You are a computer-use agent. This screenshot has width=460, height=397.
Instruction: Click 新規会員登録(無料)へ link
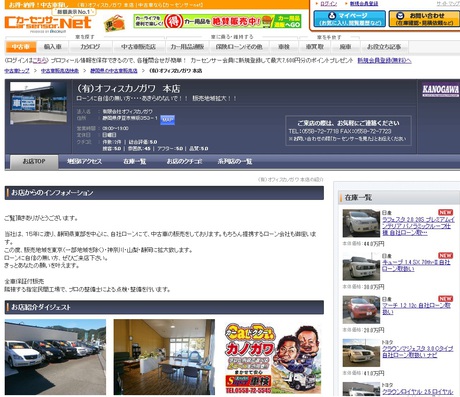pos(384,61)
